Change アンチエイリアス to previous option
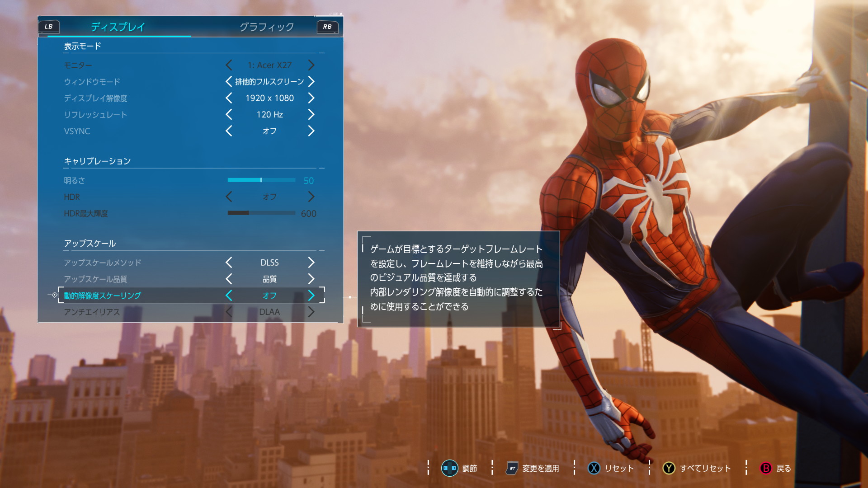868x488 pixels. click(x=229, y=312)
